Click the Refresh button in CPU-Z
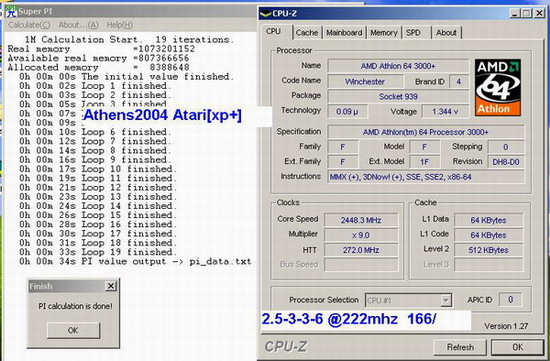 point(460,347)
